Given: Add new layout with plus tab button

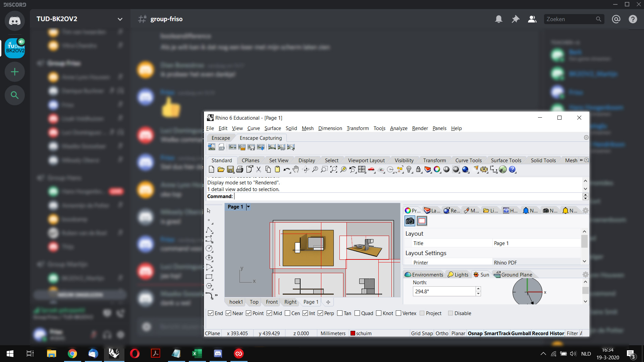Looking at the screenshot, I should tap(328, 302).
